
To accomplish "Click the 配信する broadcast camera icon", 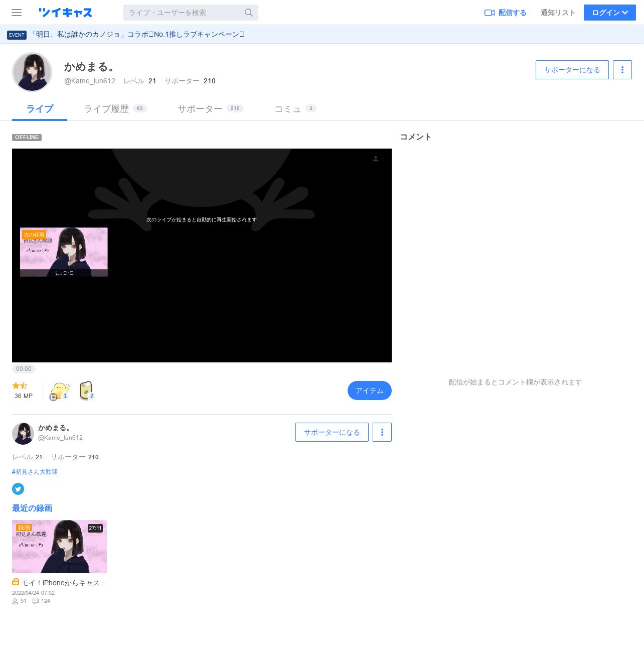I will pos(490,13).
